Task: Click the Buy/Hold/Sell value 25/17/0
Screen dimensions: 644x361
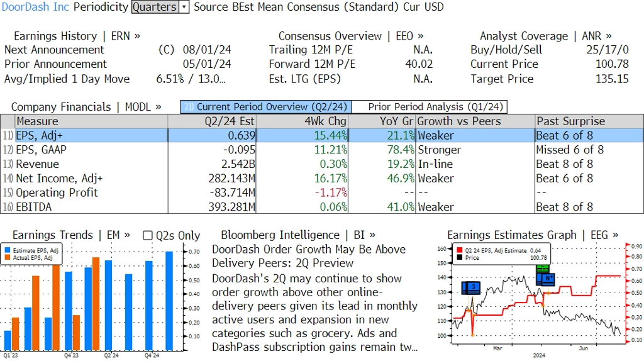Action: point(608,50)
